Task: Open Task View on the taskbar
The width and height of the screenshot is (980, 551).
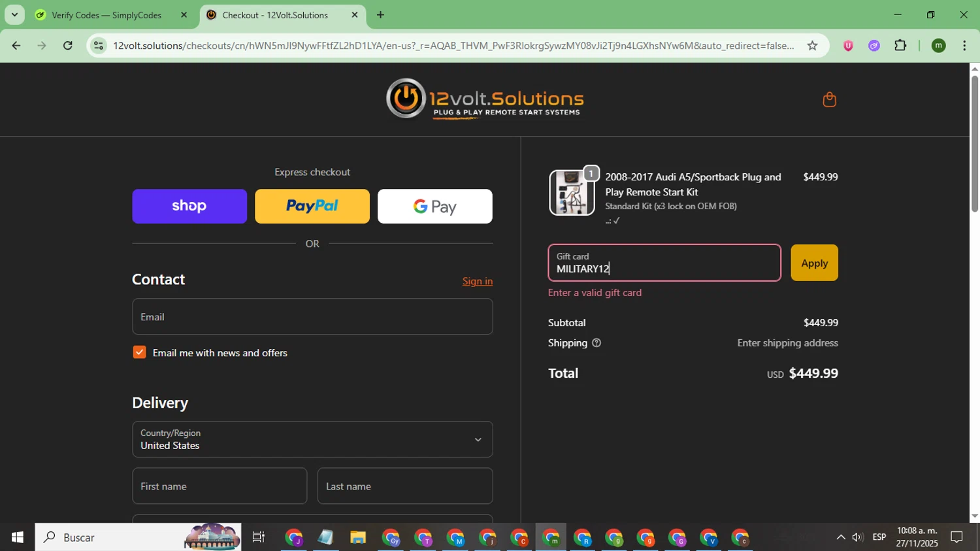Action: [x=259, y=537]
